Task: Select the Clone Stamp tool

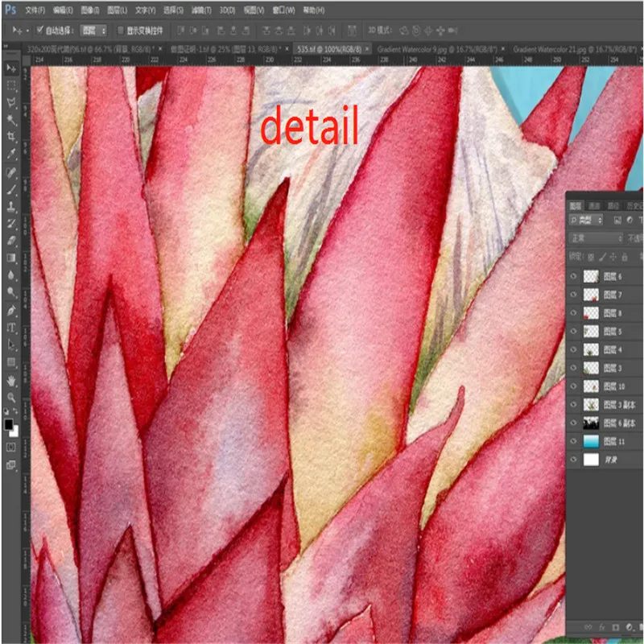Action: click(11, 207)
